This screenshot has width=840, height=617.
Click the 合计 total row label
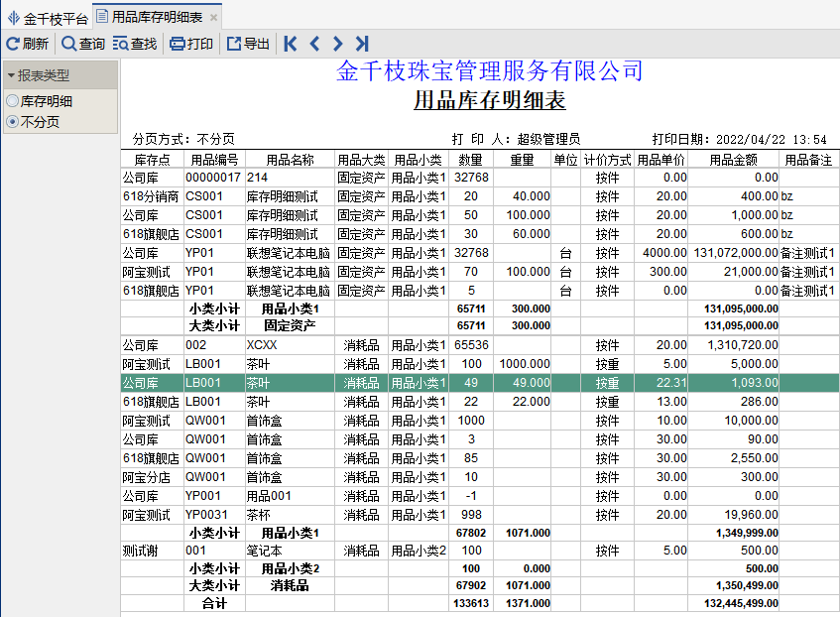(214, 603)
